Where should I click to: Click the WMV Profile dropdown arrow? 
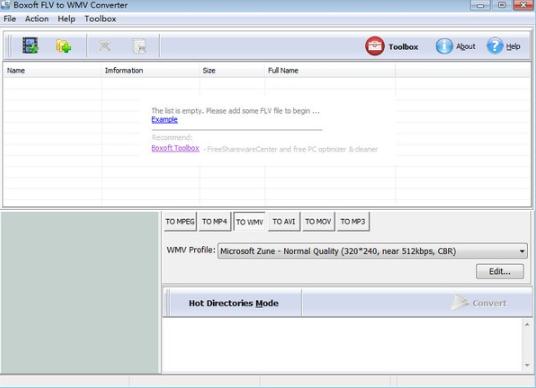click(x=522, y=251)
